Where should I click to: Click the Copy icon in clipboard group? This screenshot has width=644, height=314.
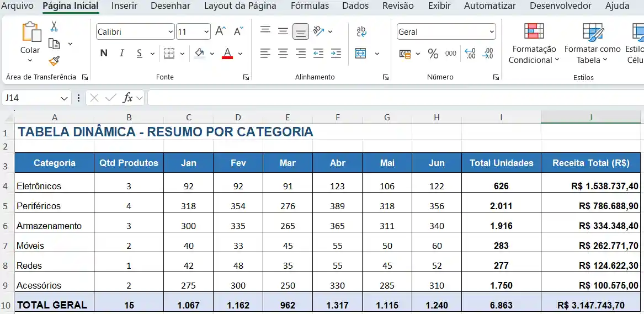click(54, 44)
